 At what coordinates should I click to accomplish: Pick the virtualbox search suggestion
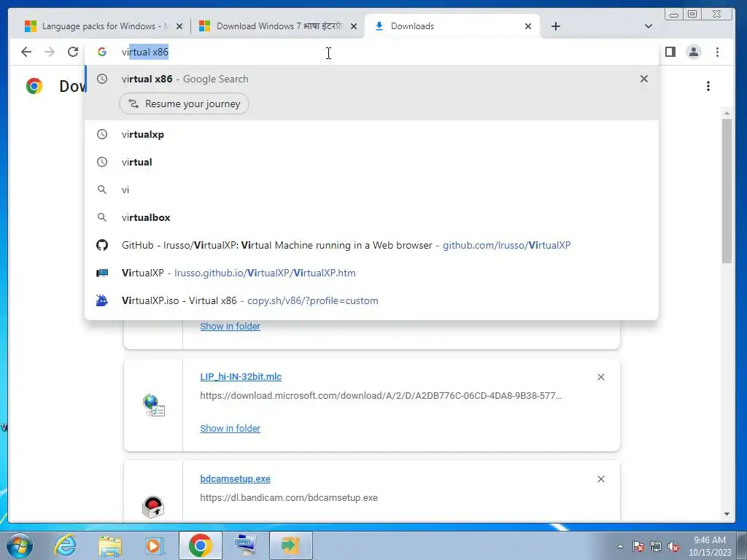pos(371,217)
